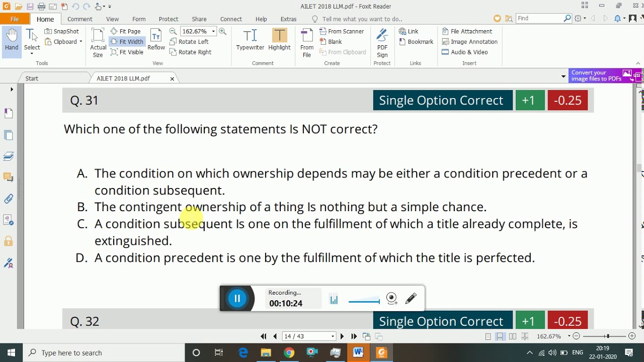Viewport: 644px width, 362px height.
Task: Open the File menu
Action: coord(15,19)
